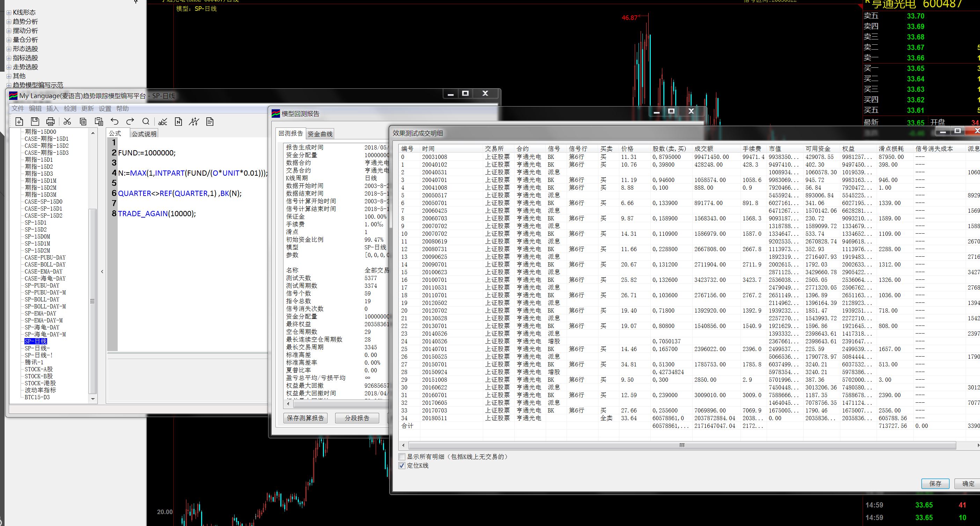The image size is (980, 526).
Task: Open the 检测 menu
Action: point(70,109)
